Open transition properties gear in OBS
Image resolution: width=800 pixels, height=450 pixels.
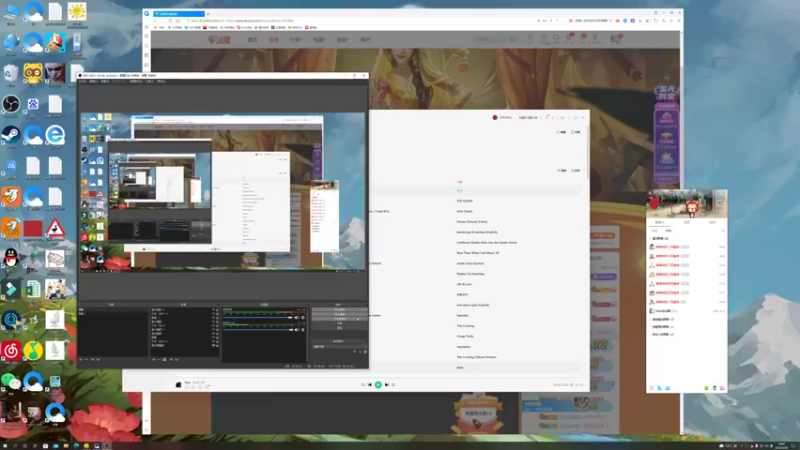point(365,352)
